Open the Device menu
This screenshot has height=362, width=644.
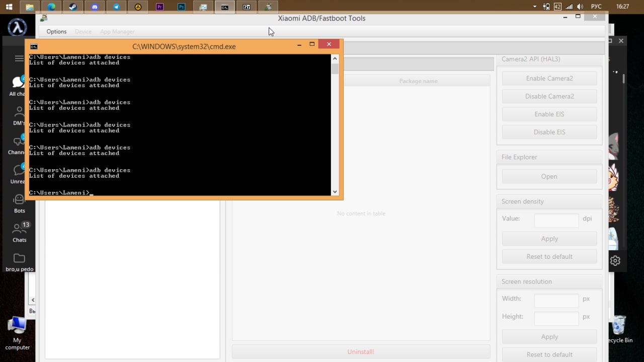pyautogui.click(x=83, y=31)
